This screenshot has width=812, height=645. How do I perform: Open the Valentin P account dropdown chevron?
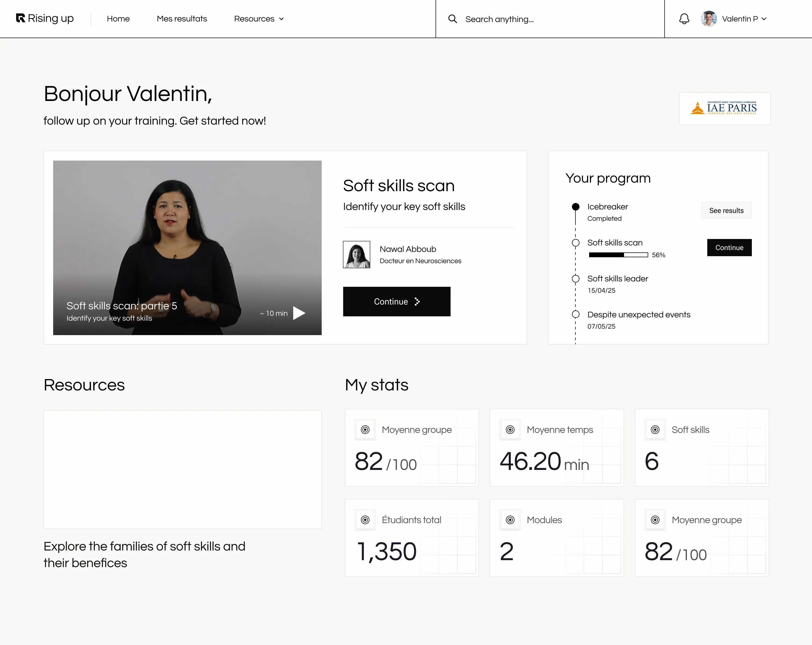(764, 19)
